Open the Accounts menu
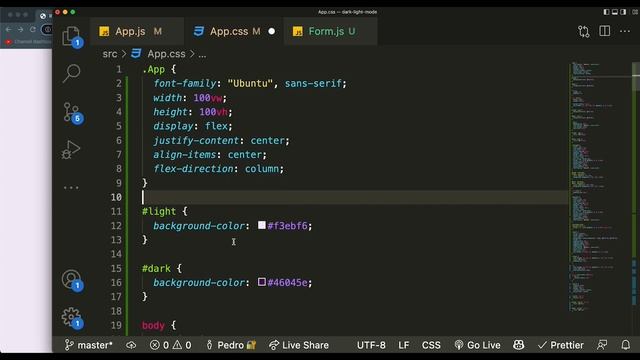This screenshot has height=360, width=640. pyautogui.click(x=72, y=280)
